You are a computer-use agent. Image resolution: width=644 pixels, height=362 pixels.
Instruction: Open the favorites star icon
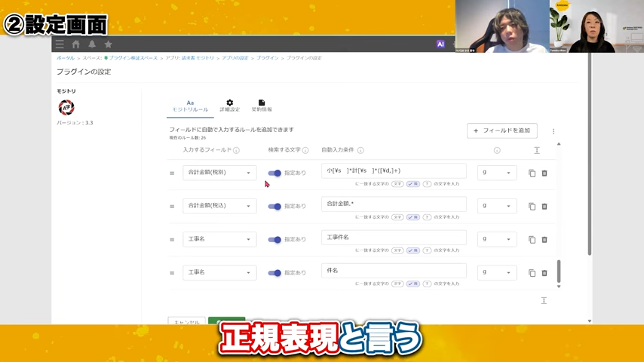pos(108,44)
